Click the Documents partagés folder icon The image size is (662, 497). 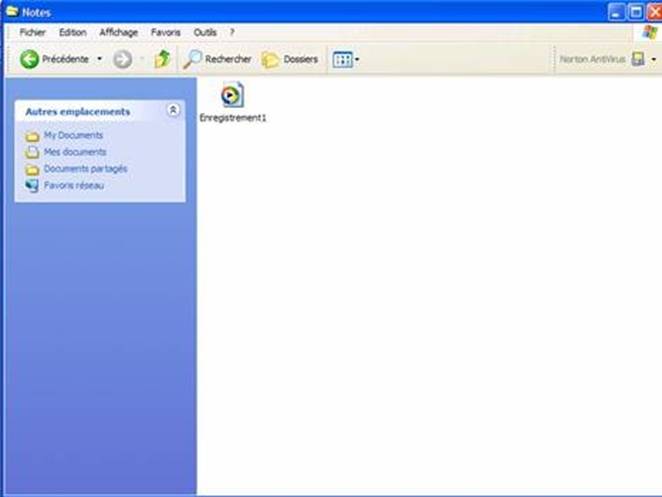32,170
